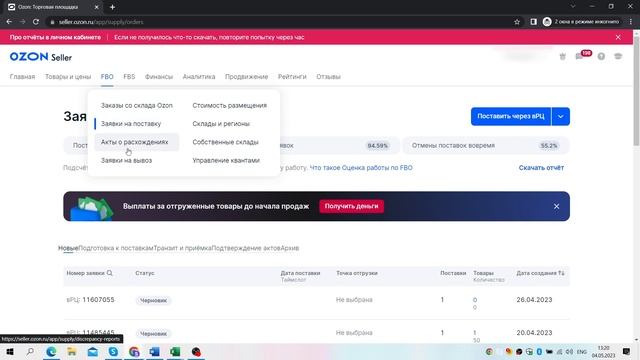The image size is (640, 360).
Task: Open supply request вРЦ 11607055
Action: coord(90,300)
